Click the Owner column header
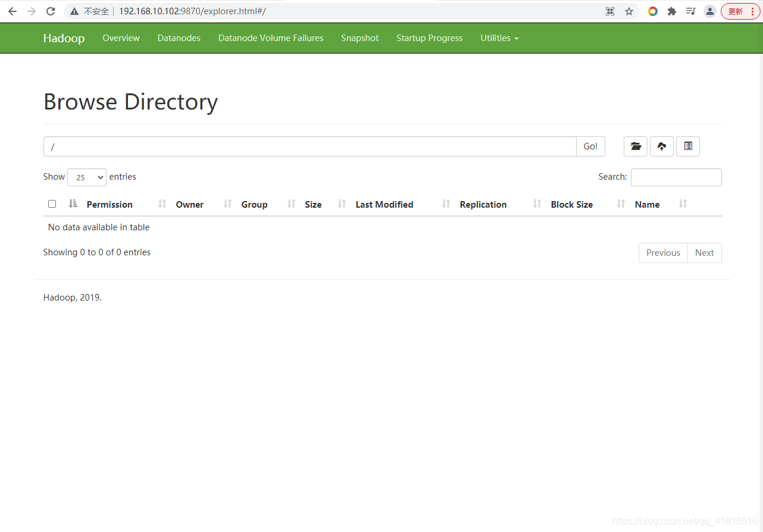The width and height of the screenshot is (763, 532). [x=190, y=205]
